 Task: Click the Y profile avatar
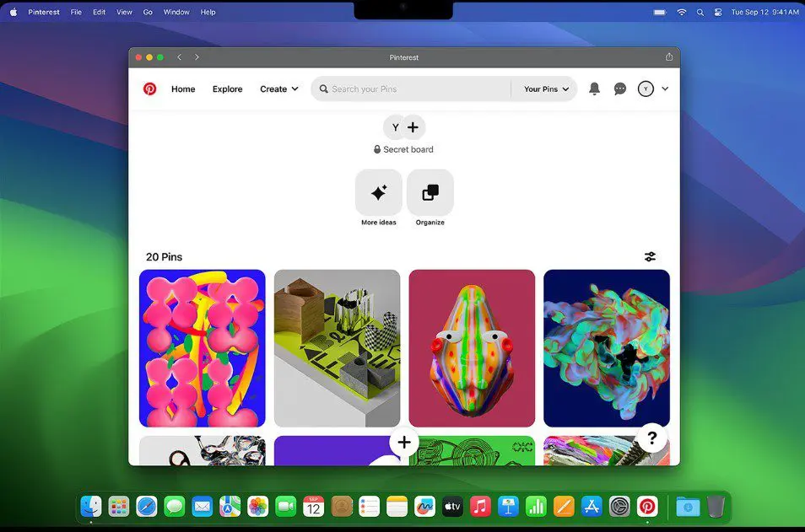645,89
